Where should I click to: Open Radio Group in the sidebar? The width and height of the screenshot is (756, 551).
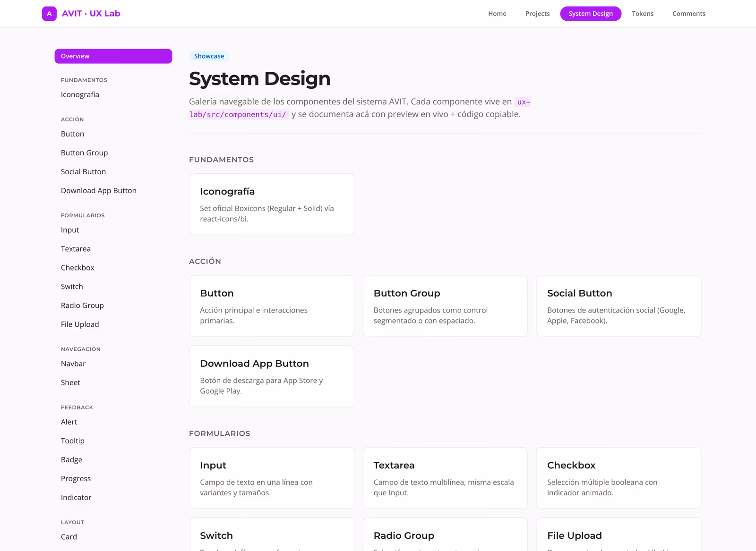(113, 305)
